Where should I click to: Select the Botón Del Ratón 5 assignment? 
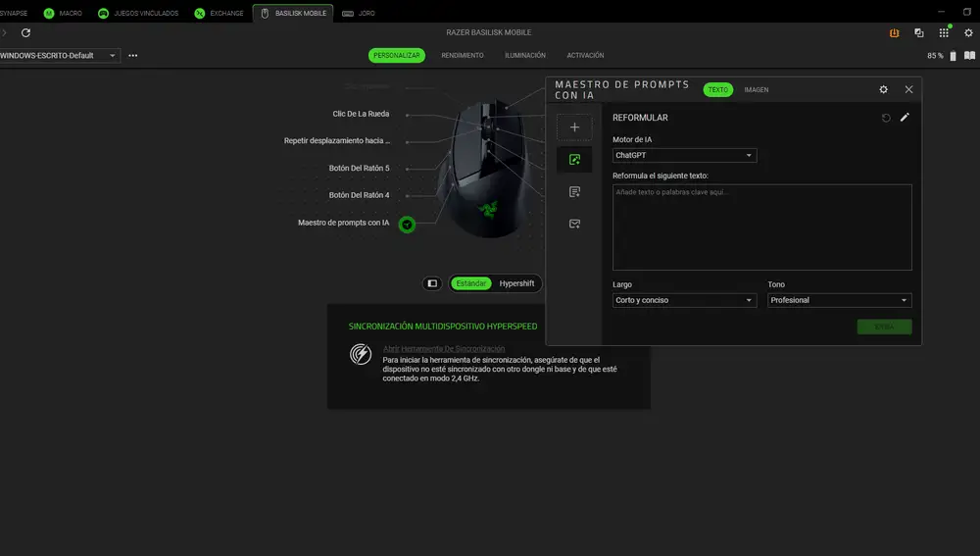tap(359, 169)
